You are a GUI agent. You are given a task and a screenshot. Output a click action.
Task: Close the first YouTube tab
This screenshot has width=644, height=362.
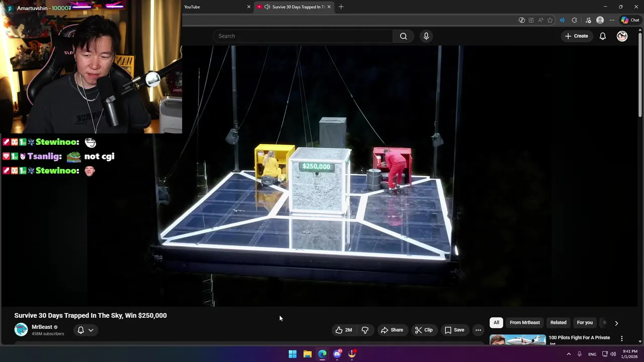coord(249,7)
